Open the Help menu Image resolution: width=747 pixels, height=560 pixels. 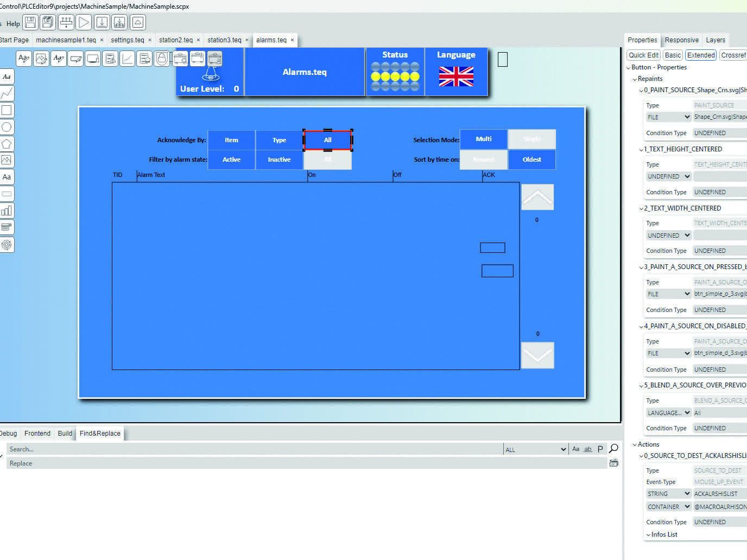click(13, 23)
